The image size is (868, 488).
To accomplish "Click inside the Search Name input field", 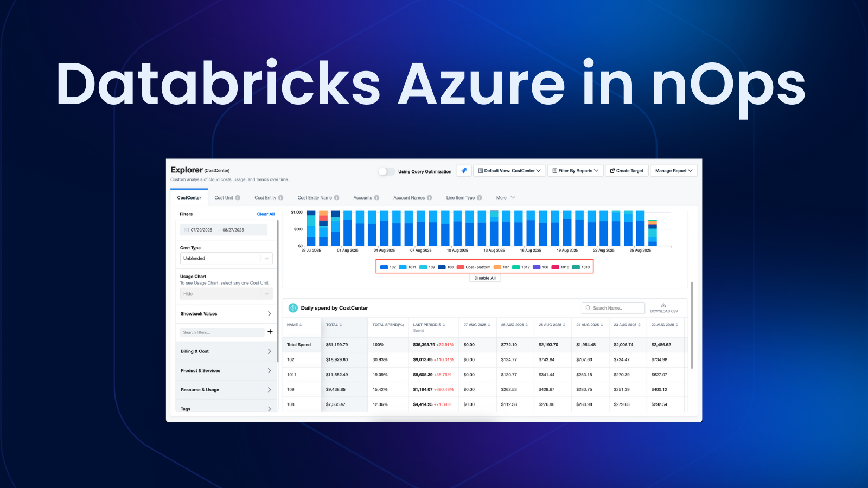I will (x=613, y=307).
